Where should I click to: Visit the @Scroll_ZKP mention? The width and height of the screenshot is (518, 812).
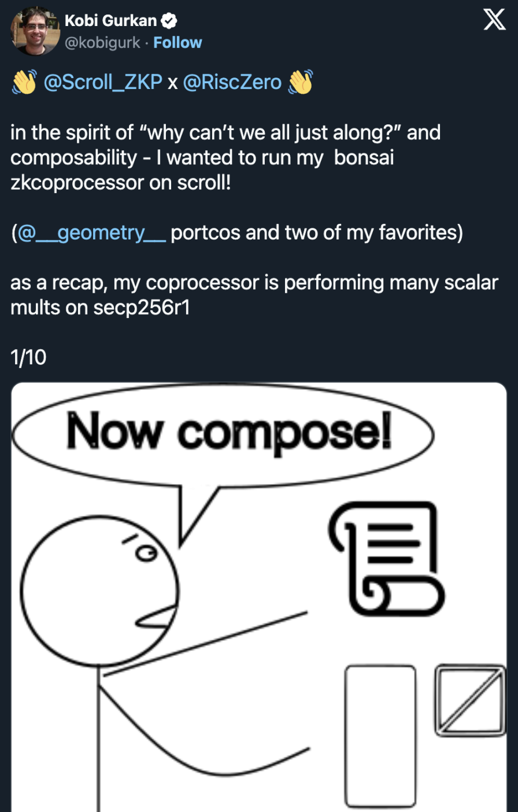tap(103, 82)
